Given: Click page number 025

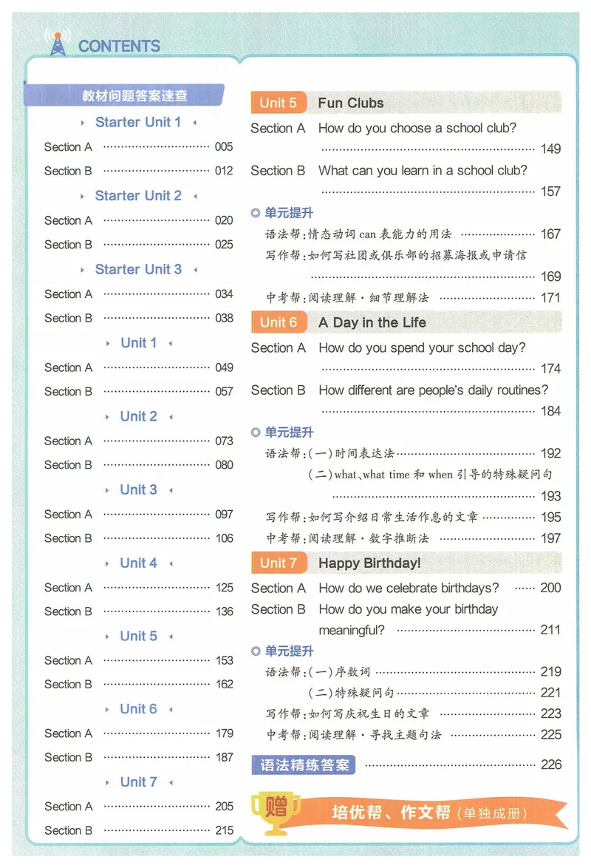Looking at the screenshot, I should coord(224,244).
